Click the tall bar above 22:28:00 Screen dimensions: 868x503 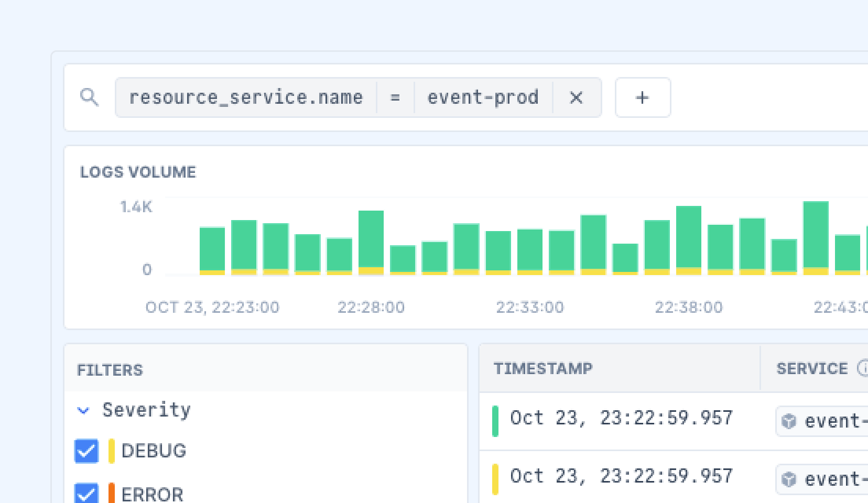[371, 243]
